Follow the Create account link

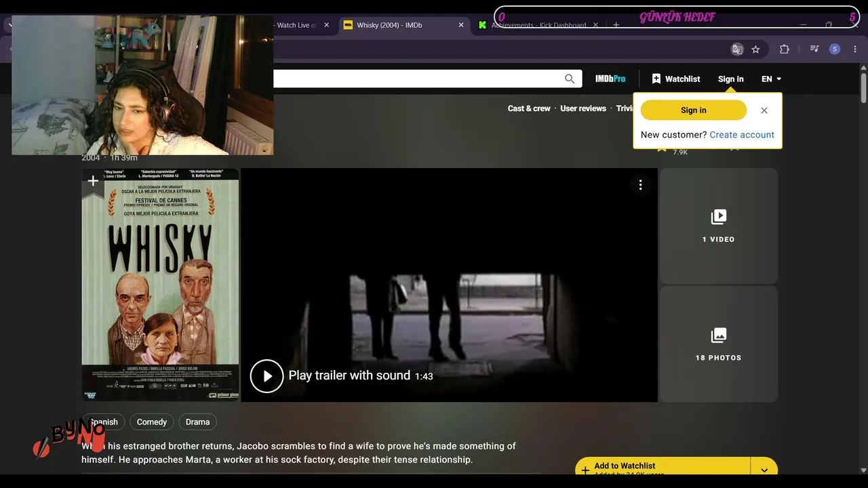[x=742, y=134]
